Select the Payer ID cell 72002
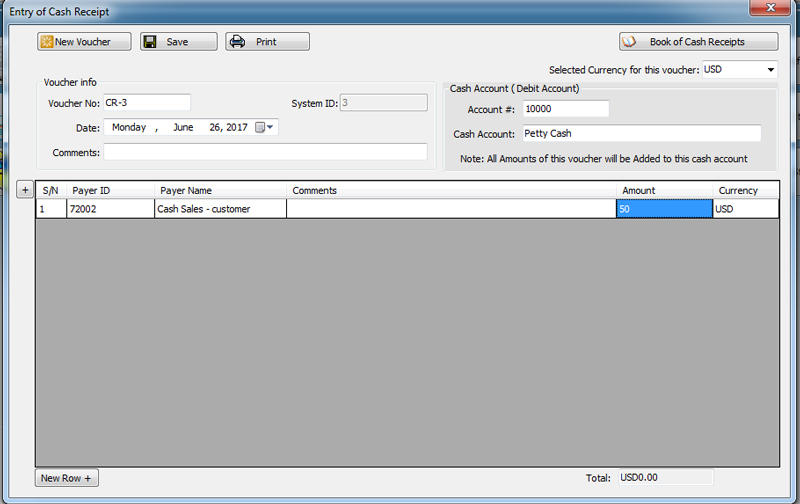The height and width of the screenshot is (504, 800). (110, 209)
